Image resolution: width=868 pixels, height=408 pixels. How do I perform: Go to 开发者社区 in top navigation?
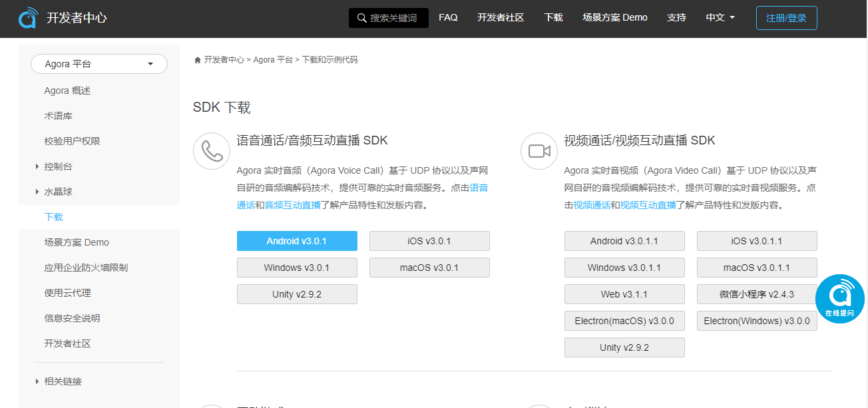tap(501, 18)
